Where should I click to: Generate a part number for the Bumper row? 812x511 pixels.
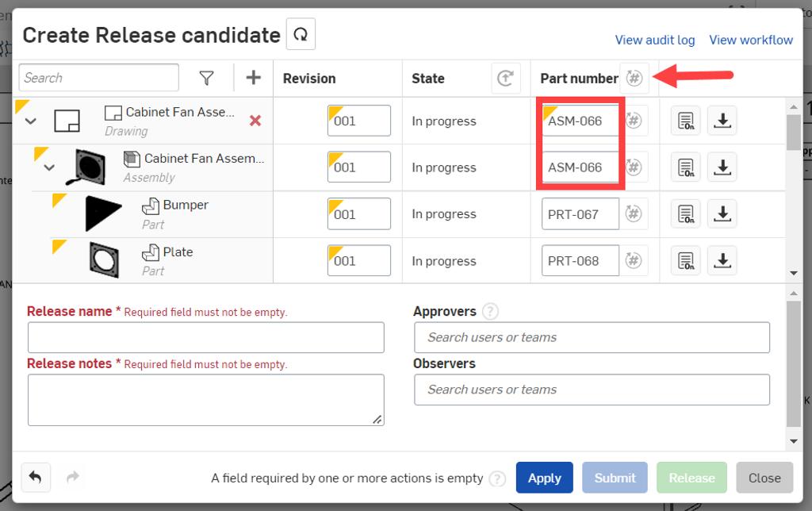[632, 213]
